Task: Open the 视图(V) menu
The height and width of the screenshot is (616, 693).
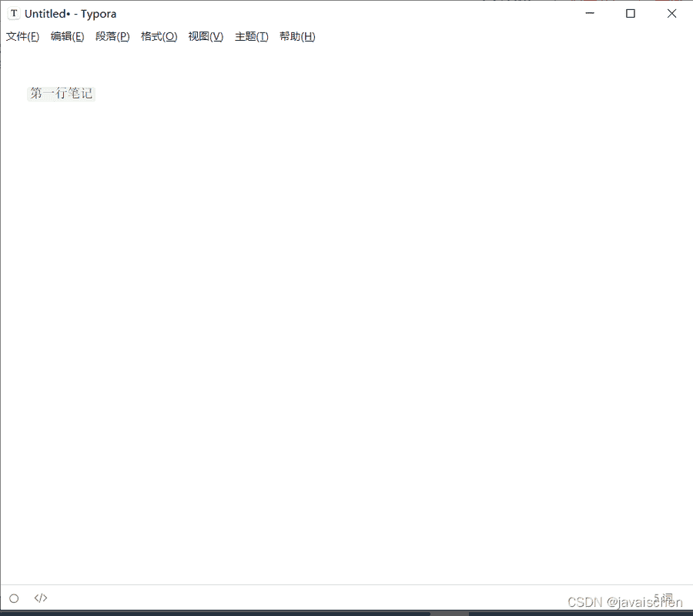Action: point(206,37)
